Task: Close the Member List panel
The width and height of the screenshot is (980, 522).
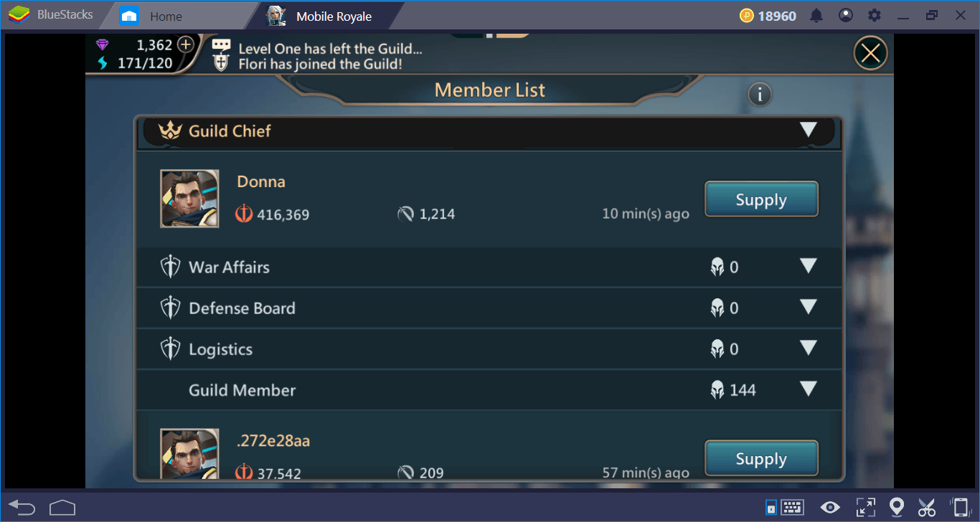Action: pos(870,53)
